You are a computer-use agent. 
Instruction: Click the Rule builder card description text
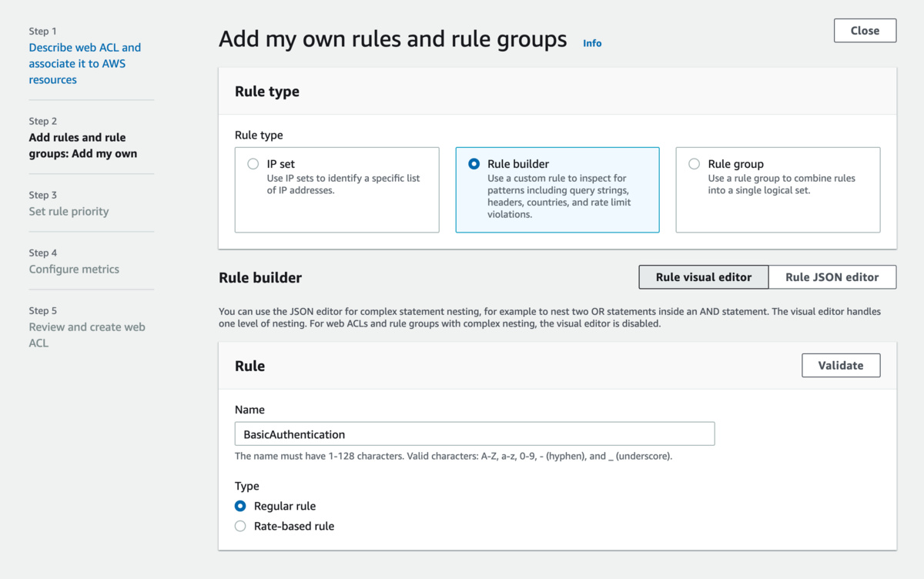pyautogui.click(x=559, y=196)
